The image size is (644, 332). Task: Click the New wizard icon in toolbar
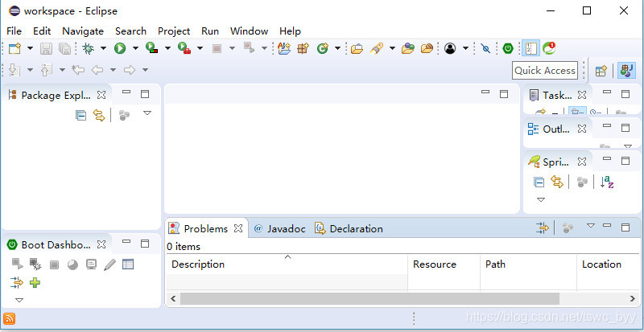pyautogui.click(x=14, y=48)
